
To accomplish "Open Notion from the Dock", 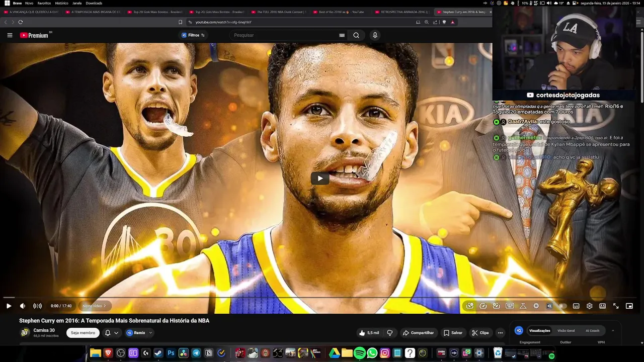I will pyautogui.click(x=209, y=353).
